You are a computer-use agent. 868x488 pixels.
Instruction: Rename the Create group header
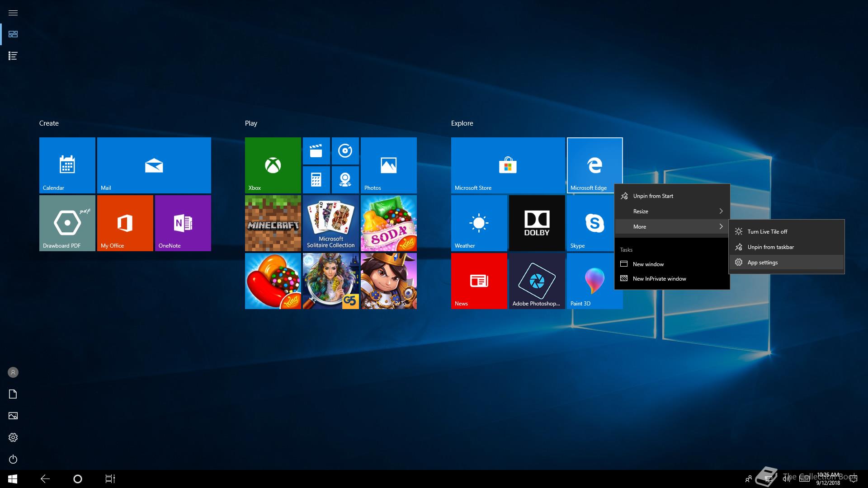[x=49, y=123]
